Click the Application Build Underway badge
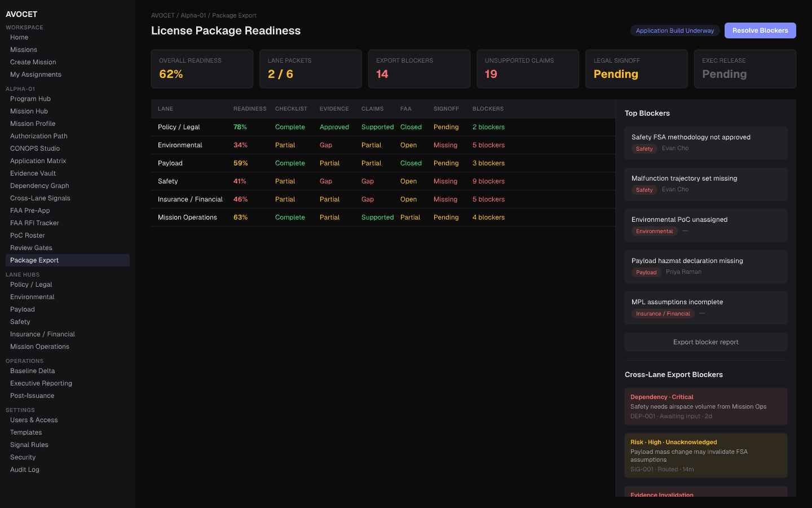 click(x=675, y=30)
